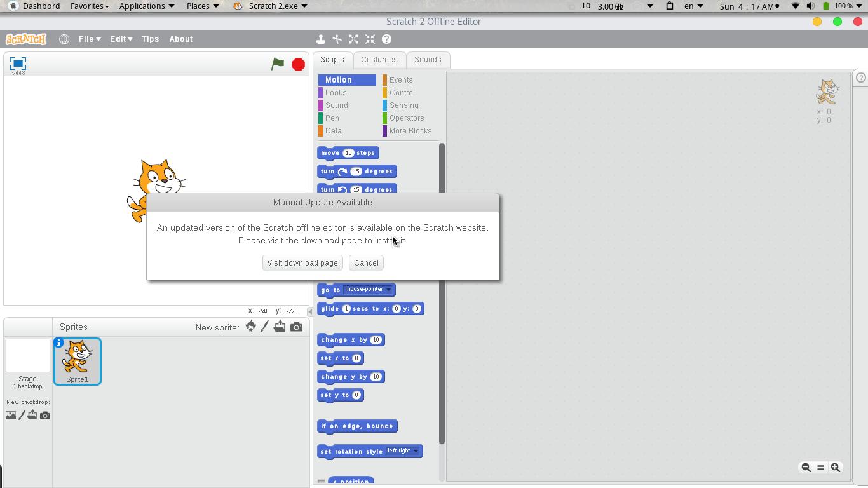868x488 pixels.
Task: Open the File menu
Action: [x=90, y=39]
